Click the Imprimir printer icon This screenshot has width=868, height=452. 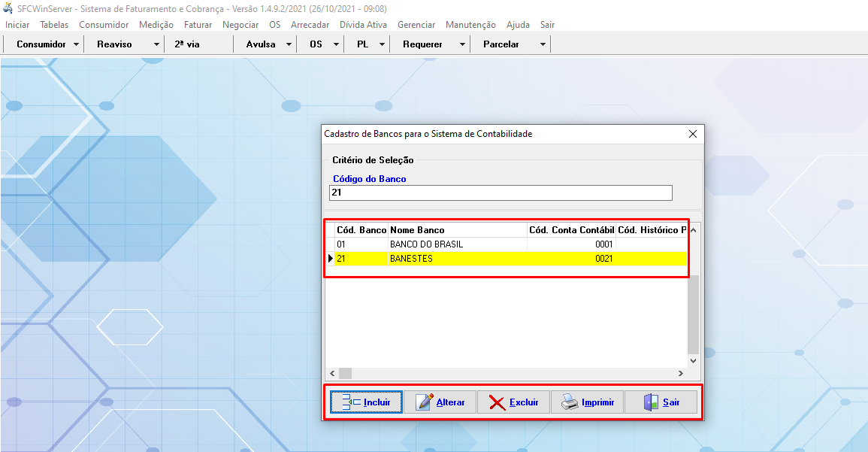click(570, 402)
